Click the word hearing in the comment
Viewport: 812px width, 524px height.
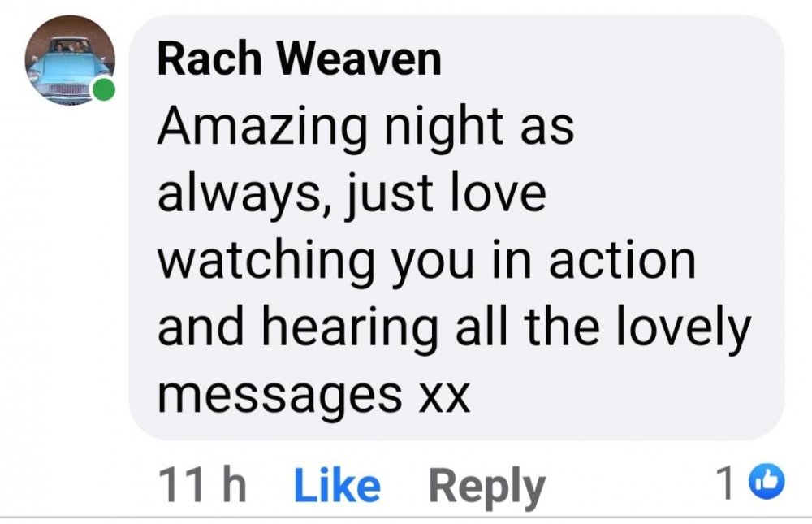pos(350,329)
